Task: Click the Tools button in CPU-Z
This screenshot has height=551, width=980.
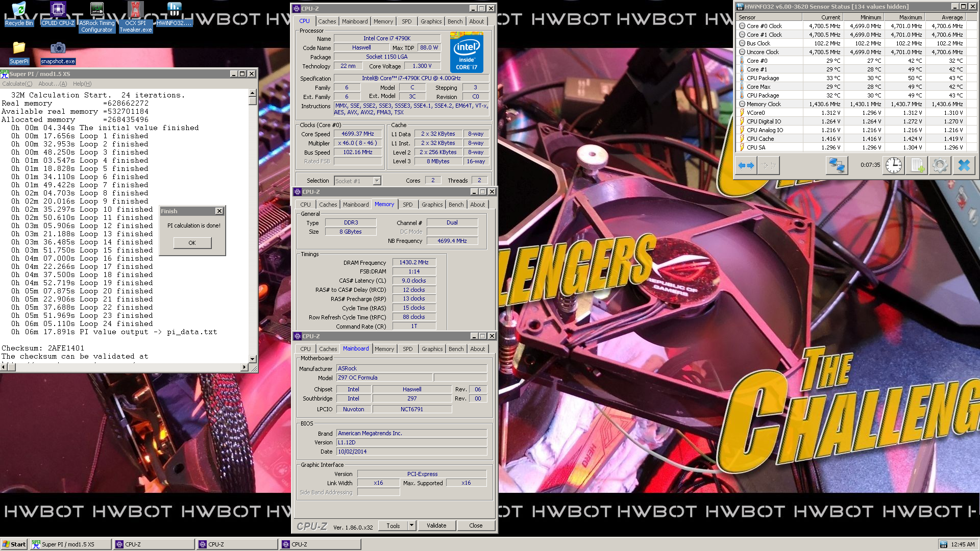Action: [x=393, y=525]
